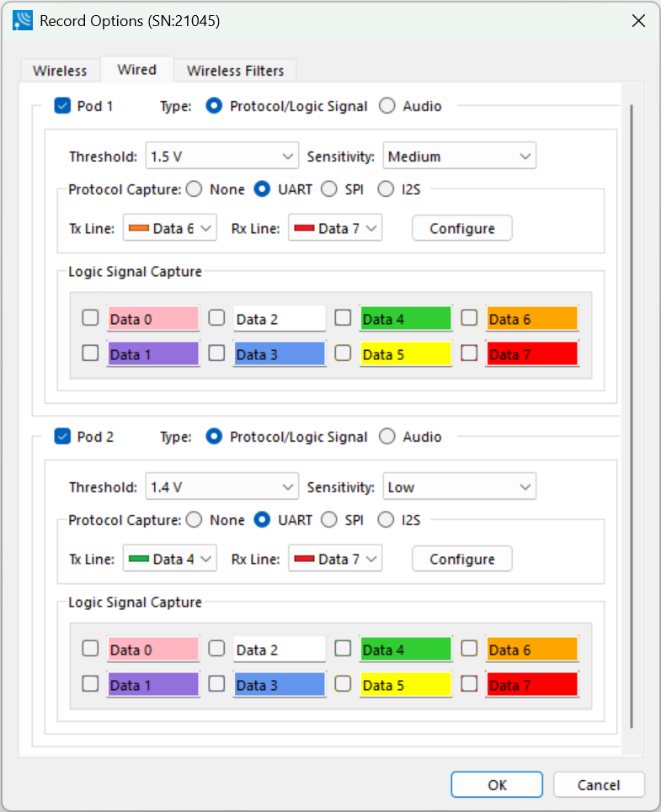
Task: Click Pod 2 blue Data 3 color label
Action: tap(280, 684)
